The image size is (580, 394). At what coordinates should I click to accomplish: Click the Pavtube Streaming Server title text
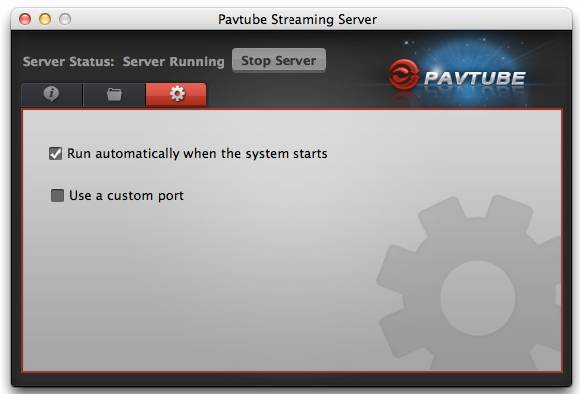[x=297, y=19]
